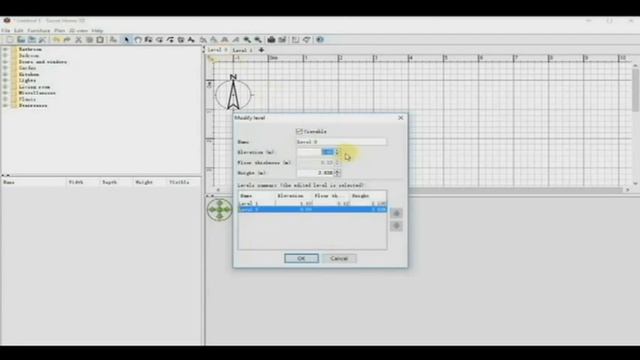Open the 3D view menu
Viewport: 640px width, 360px height.
78,31
